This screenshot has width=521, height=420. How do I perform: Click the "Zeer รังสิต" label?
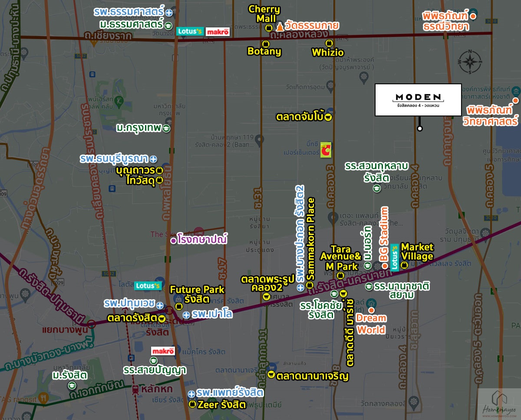pos(221,405)
